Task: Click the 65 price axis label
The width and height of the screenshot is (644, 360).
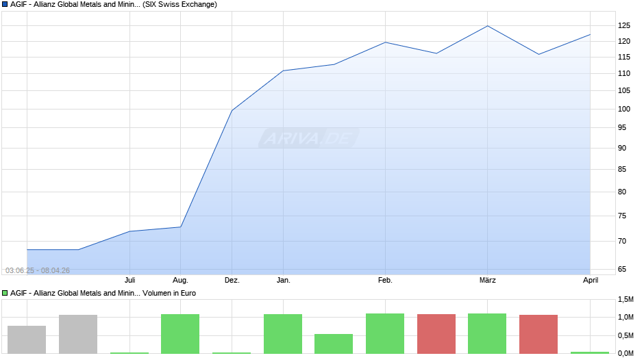Action: [622, 269]
